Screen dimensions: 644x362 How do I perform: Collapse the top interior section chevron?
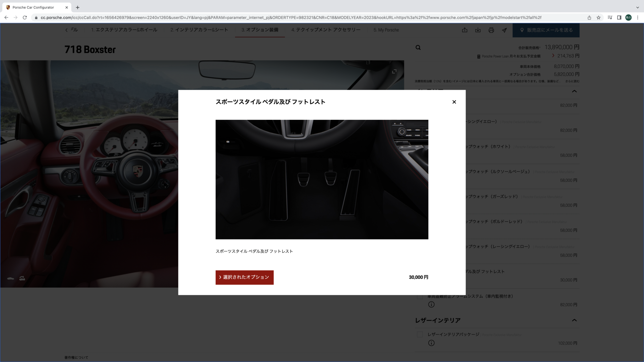(574, 91)
